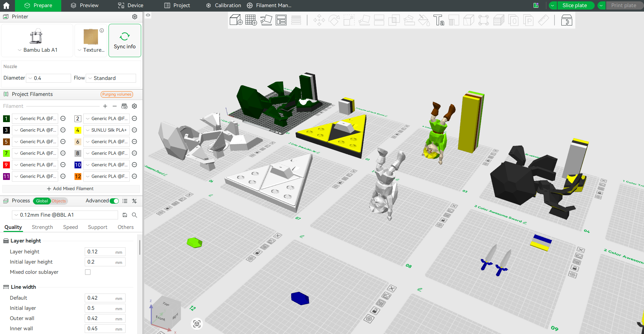Click the Arrange all objects icon
Image resolution: width=644 pixels, height=334 pixels.
[x=281, y=20]
